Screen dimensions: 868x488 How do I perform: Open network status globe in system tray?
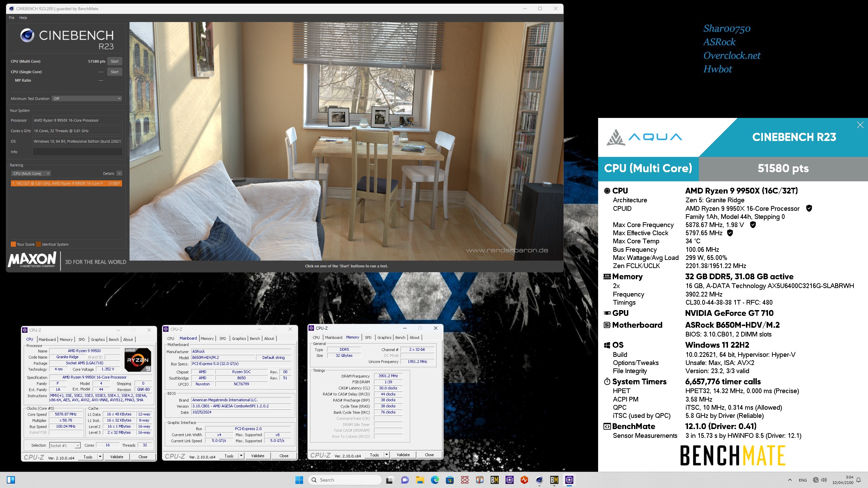tap(816, 480)
